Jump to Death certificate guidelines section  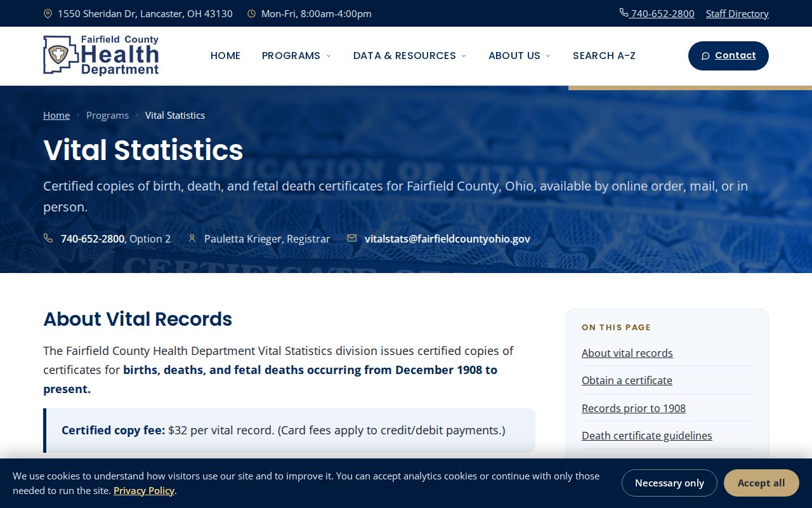tap(647, 436)
